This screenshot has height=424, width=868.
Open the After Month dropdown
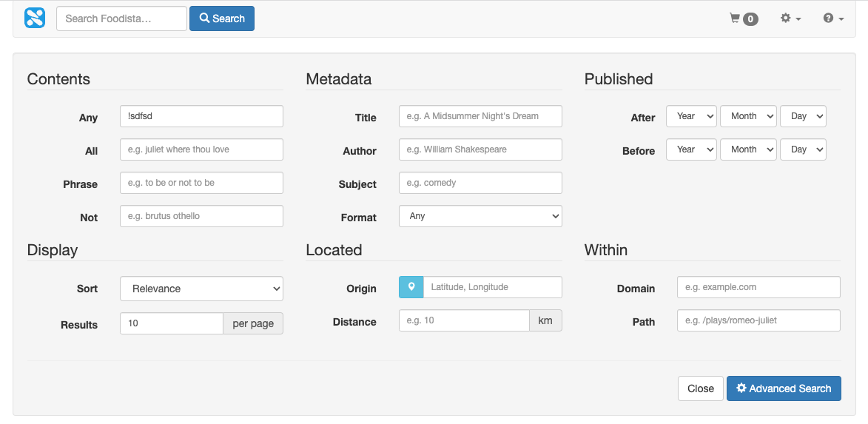(x=748, y=116)
